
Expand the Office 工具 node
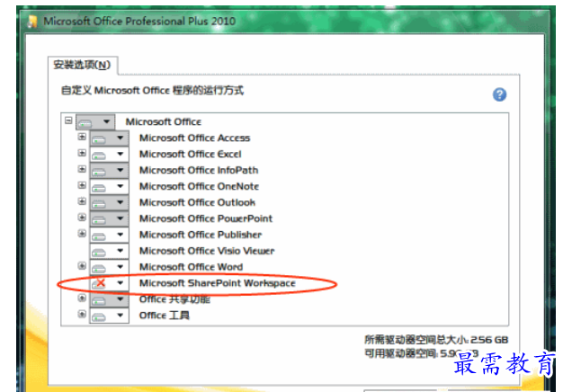[x=82, y=314]
